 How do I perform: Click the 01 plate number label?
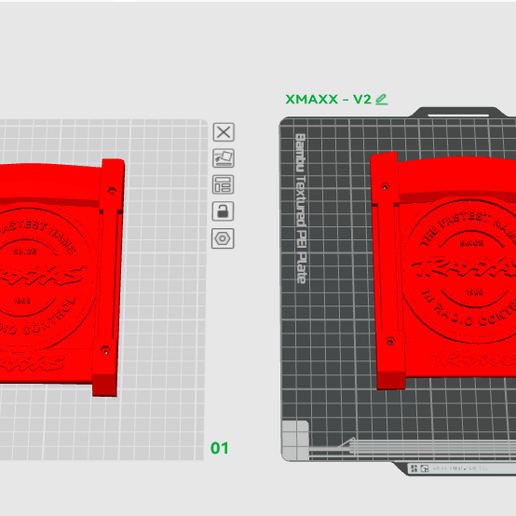click(219, 448)
